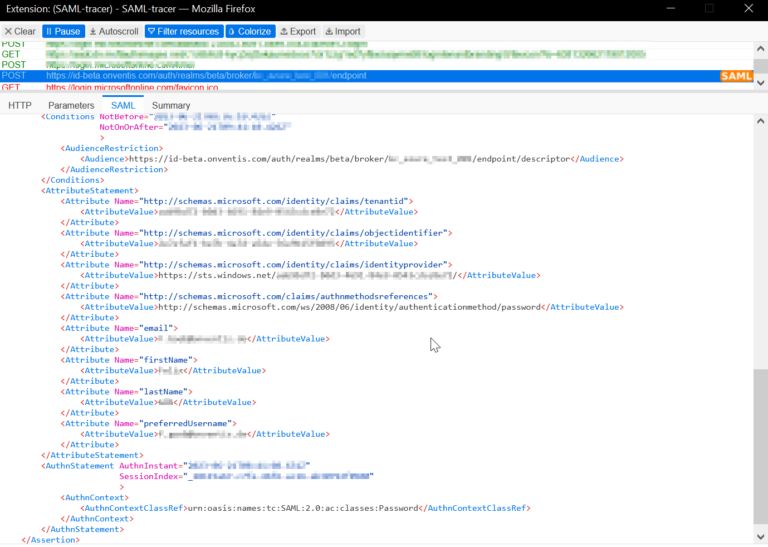Click the orange SAML badge

click(x=736, y=76)
